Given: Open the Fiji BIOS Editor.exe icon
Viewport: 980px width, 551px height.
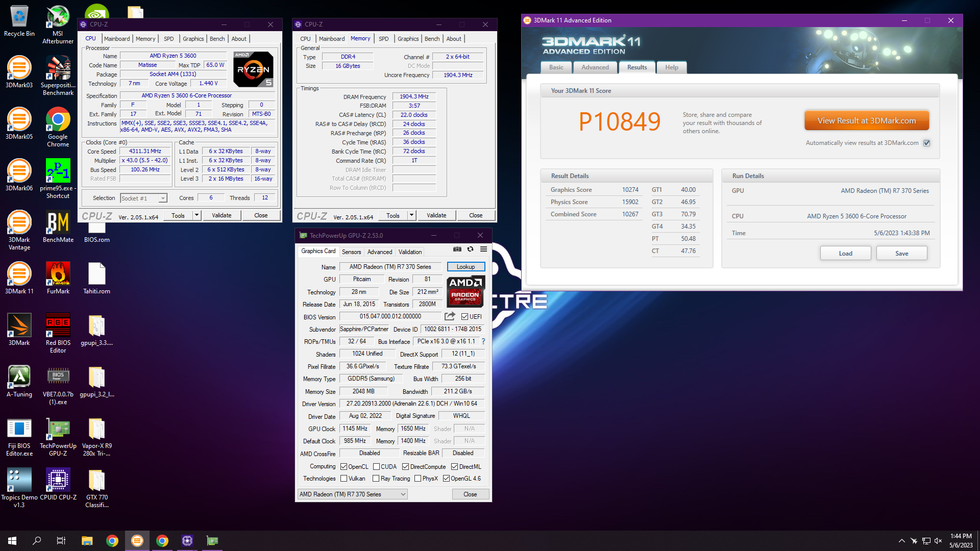Looking at the screenshot, I should point(19,437).
